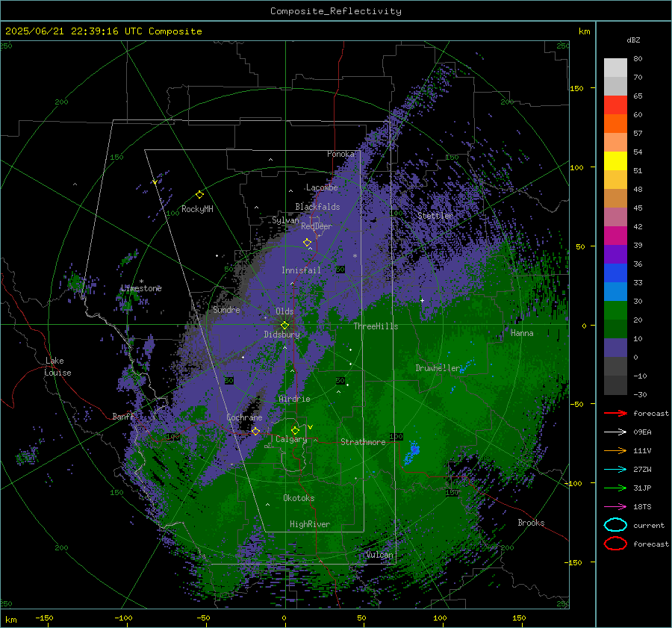Click the Strathmore label
The image size is (672, 628).
363,442
